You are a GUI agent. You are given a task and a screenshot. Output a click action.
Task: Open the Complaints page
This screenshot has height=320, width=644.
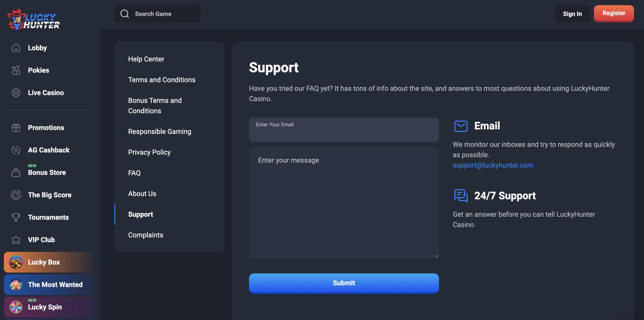click(x=145, y=235)
